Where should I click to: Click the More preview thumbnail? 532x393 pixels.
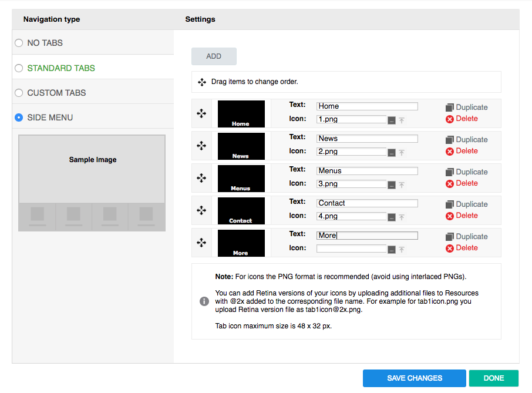pyautogui.click(x=241, y=243)
